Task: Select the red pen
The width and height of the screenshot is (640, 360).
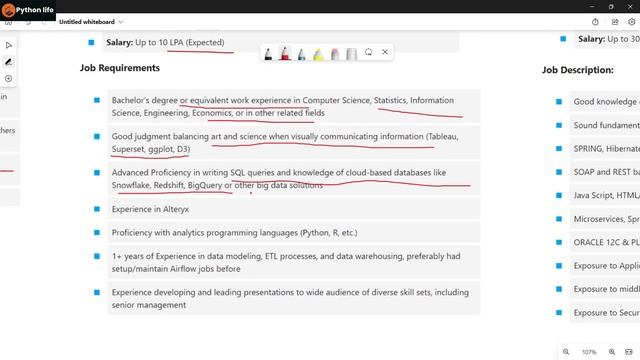Action: [x=285, y=53]
